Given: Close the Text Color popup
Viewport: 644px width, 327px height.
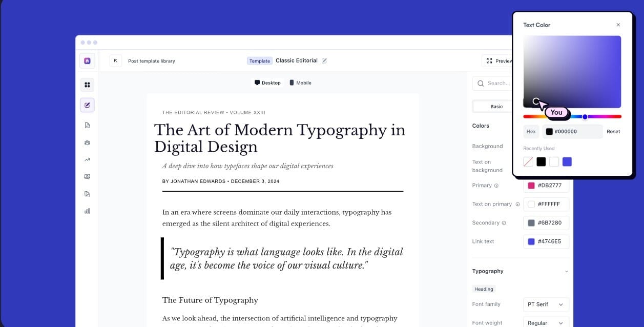Looking at the screenshot, I should [618, 25].
